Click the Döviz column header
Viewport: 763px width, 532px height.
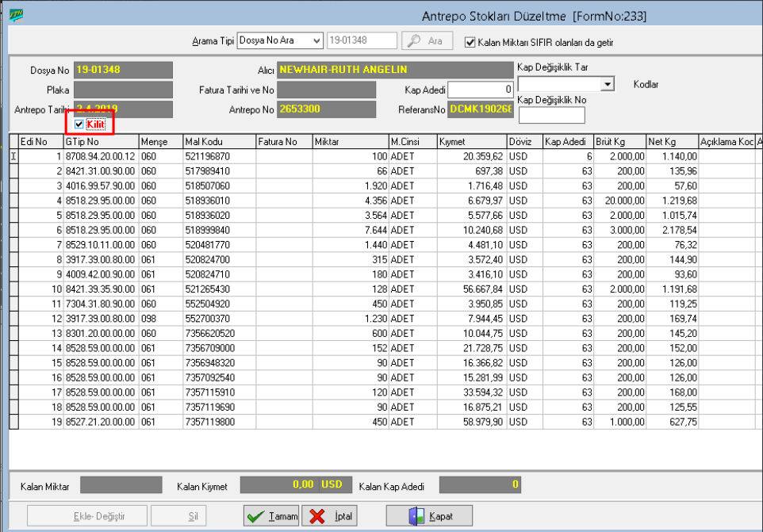524,142
